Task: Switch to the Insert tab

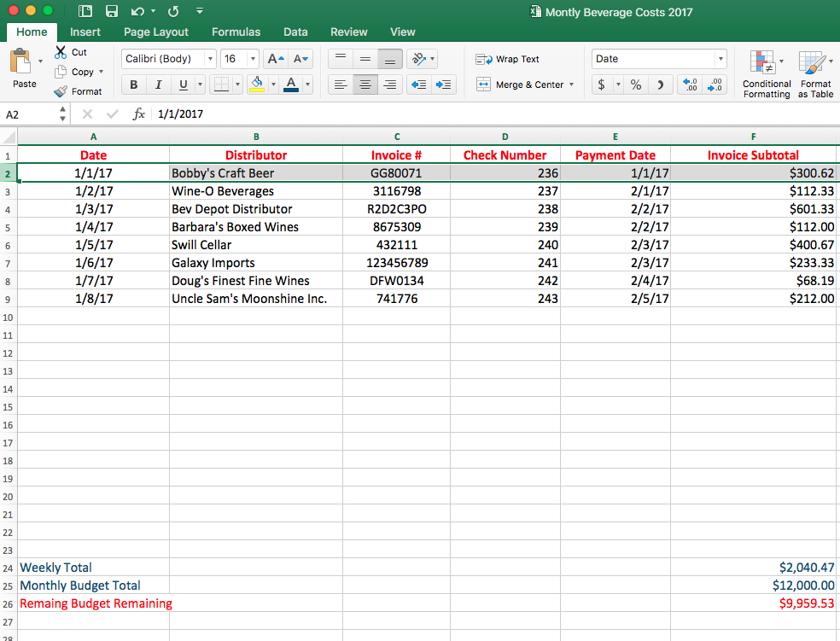Action: (x=85, y=32)
